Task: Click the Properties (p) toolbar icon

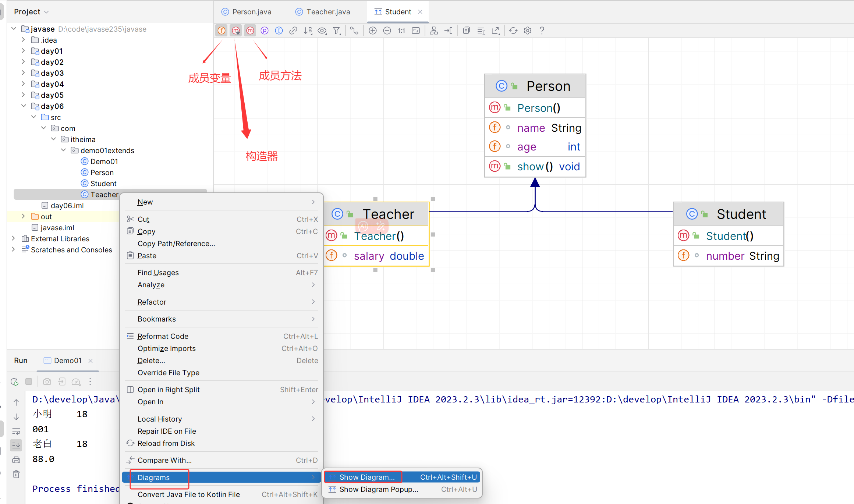Action: (265, 31)
